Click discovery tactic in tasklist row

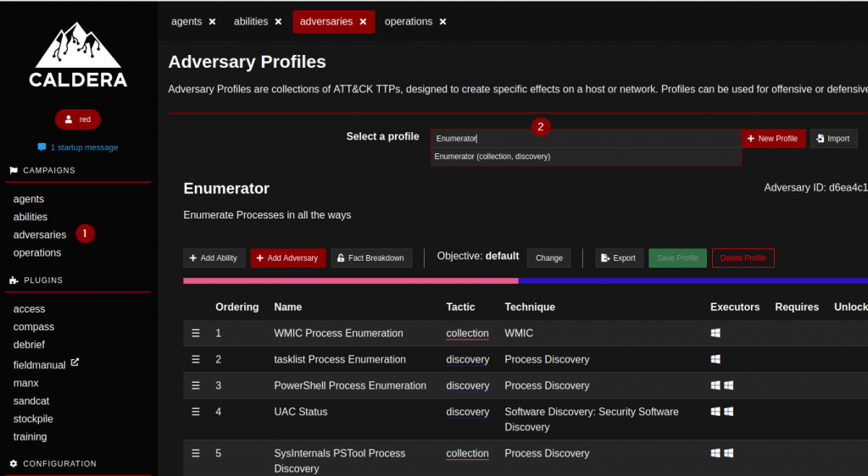[x=468, y=359]
